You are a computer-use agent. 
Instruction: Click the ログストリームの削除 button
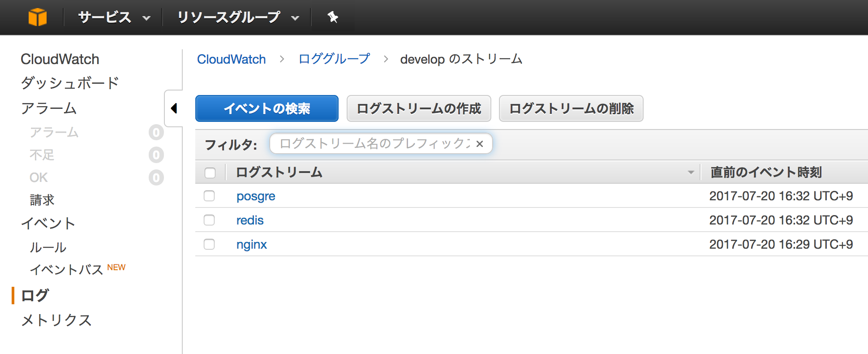[x=571, y=108]
